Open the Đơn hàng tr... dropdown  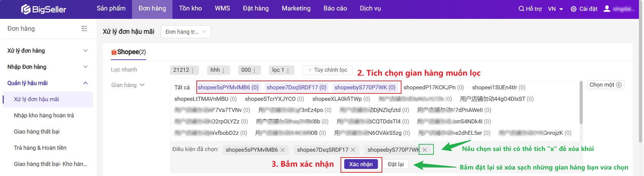(x=186, y=32)
